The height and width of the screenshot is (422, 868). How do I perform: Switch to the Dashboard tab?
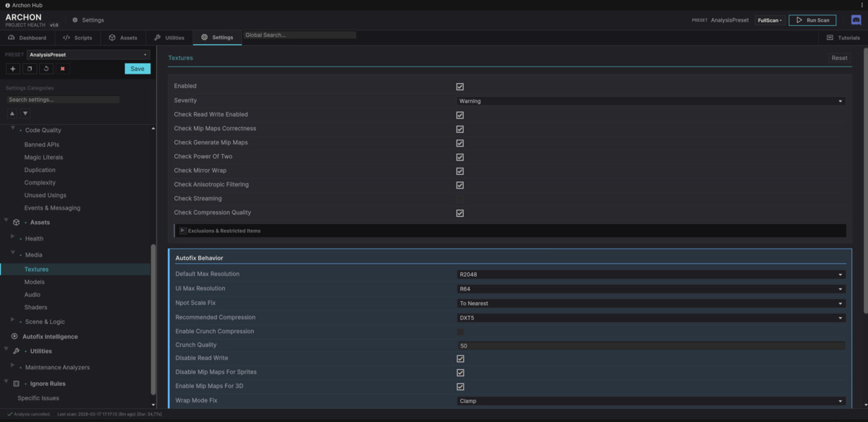(27, 38)
